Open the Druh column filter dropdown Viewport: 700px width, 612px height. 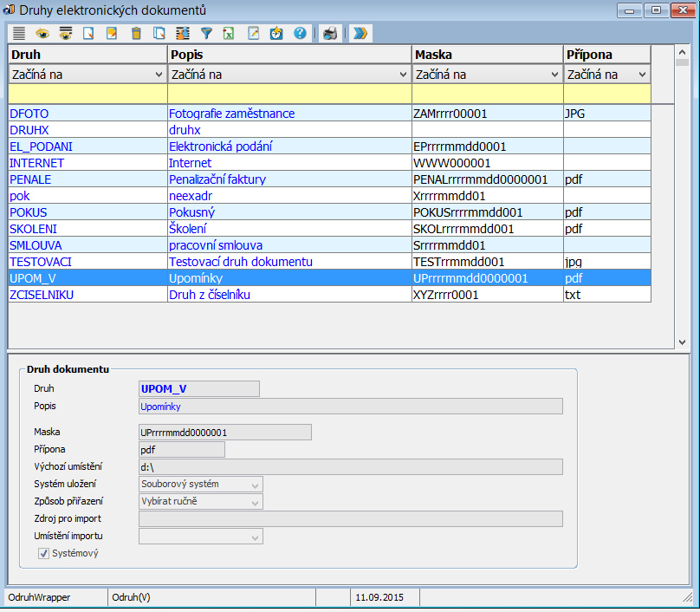pos(158,75)
